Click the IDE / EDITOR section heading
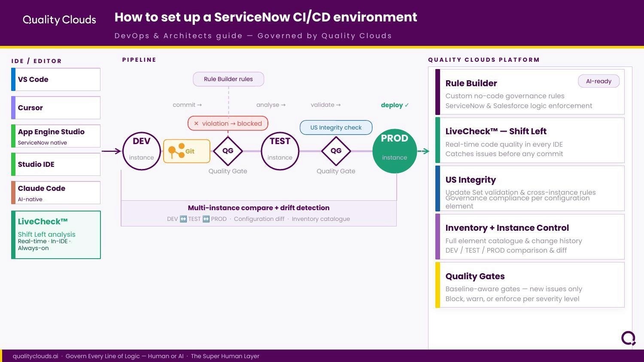Image resolution: width=644 pixels, height=362 pixels. tap(36, 61)
